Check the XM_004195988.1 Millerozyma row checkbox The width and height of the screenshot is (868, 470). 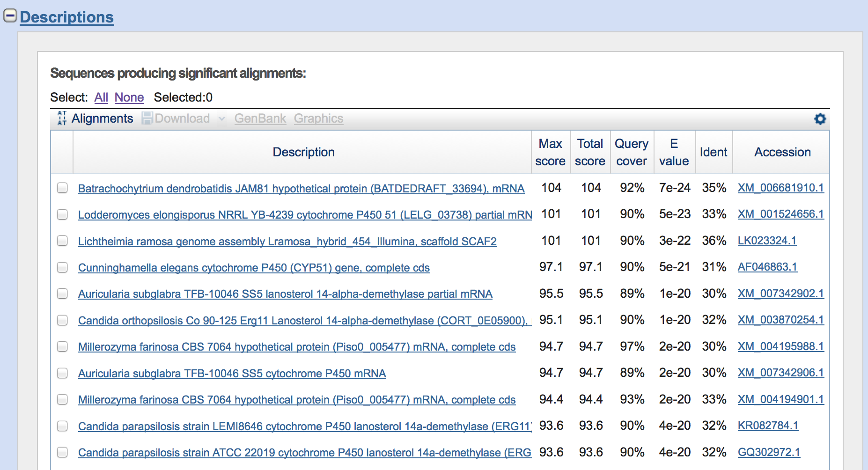pyautogui.click(x=62, y=347)
